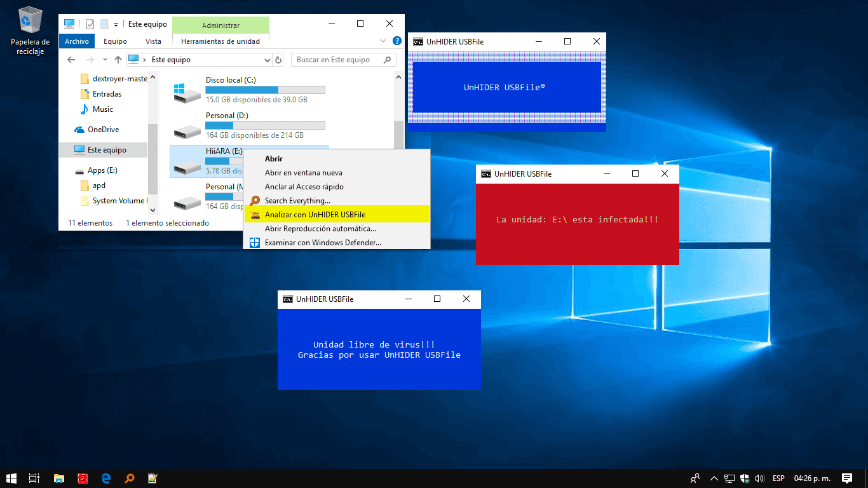The image size is (868, 488).
Task: Switch to the Equipo ribbon tab
Action: click(x=115, y=41)
